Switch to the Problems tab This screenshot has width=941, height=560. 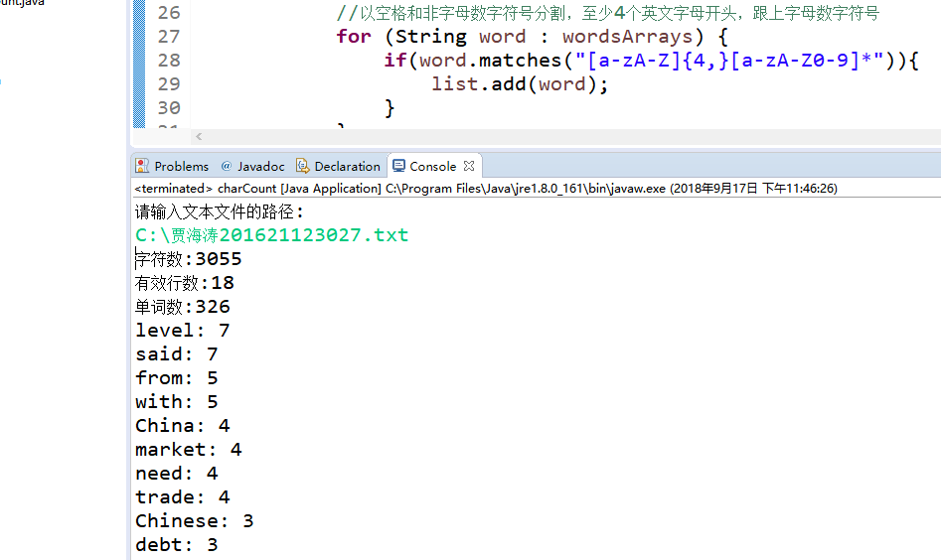[x=172, y=166]
